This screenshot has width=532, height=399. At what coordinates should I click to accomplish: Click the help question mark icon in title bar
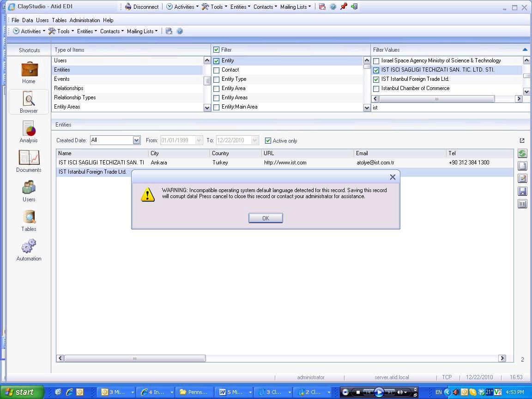pyautogui.click(x=333, y=6)
